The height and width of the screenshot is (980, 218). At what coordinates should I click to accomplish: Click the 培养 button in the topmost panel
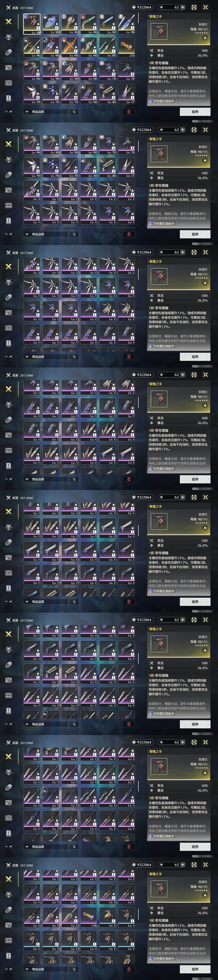pyautogui.click(x=195, y=112)
